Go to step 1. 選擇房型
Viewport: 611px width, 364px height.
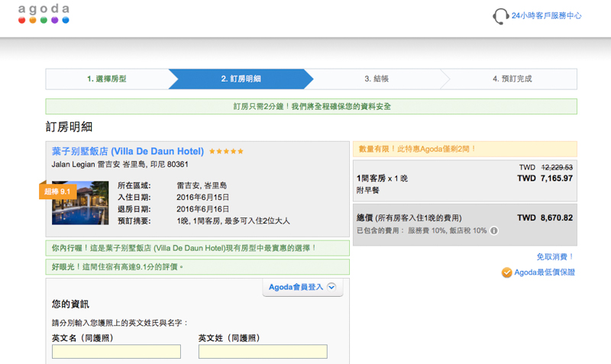[x=107, y=79]
